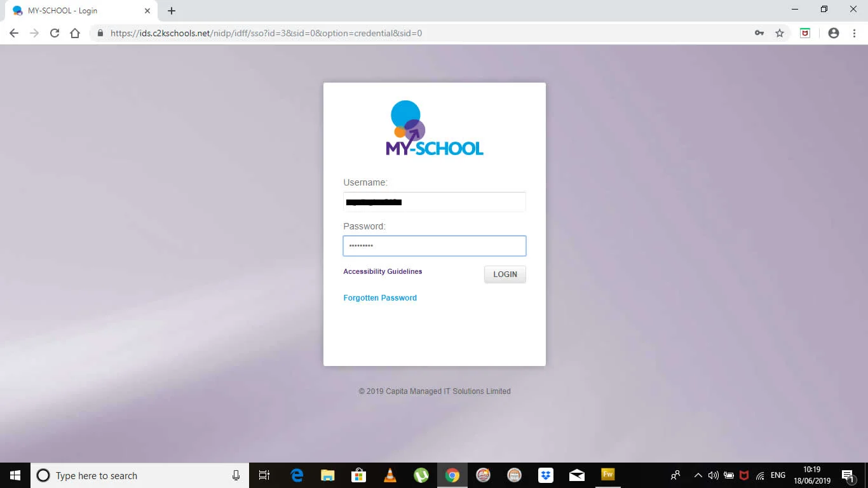Open Mail app from taskbar
The height and width of the screenshot is (488, 868).
tap(577, 475)
